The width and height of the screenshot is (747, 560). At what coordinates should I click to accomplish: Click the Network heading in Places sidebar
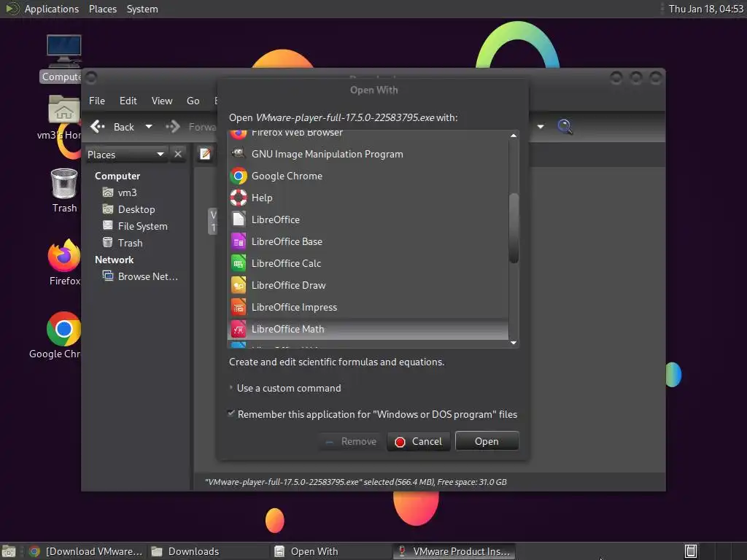pos(114,260)
